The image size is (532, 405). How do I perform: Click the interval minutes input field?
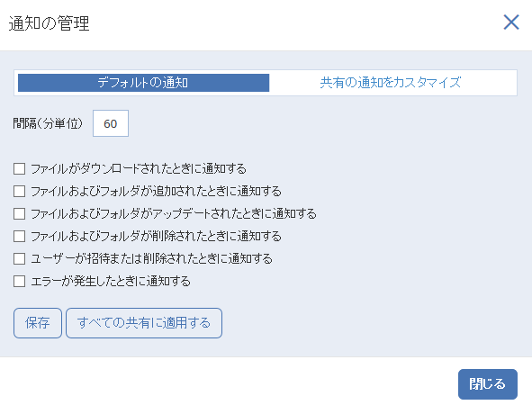click(x=111, y=123)
